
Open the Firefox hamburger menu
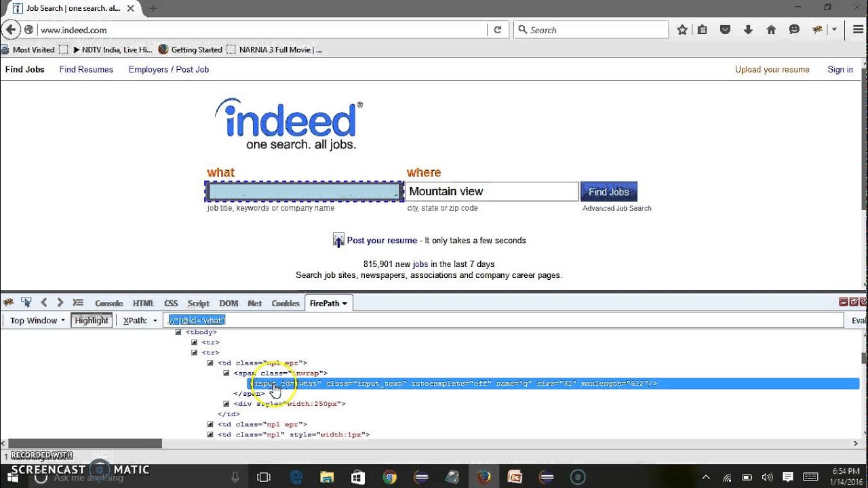click(859, 30)
